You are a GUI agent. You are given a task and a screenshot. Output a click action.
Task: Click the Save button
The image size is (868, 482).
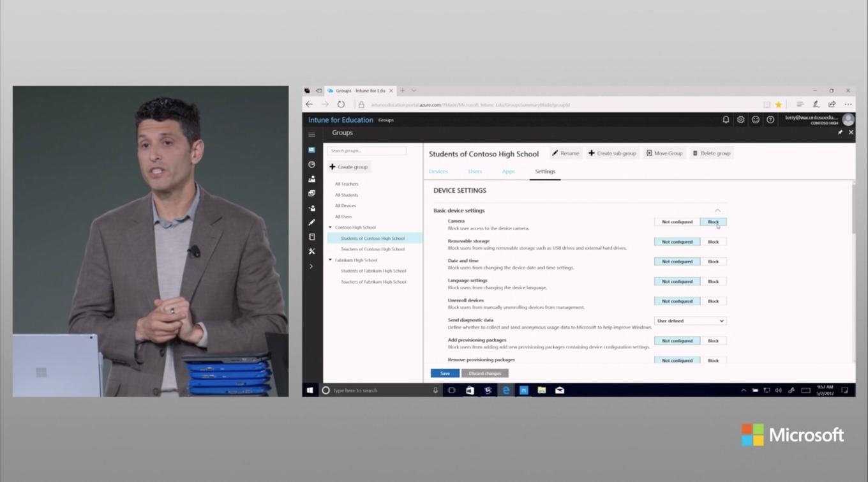click(x=445, y=373)
